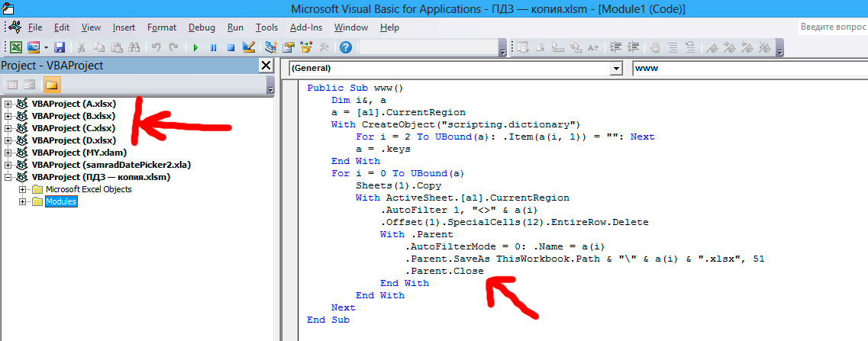Image resolution: width=868 pixels, height=341 pixels.
Task: Click the Reset stop icon
Action: [231, 47]
